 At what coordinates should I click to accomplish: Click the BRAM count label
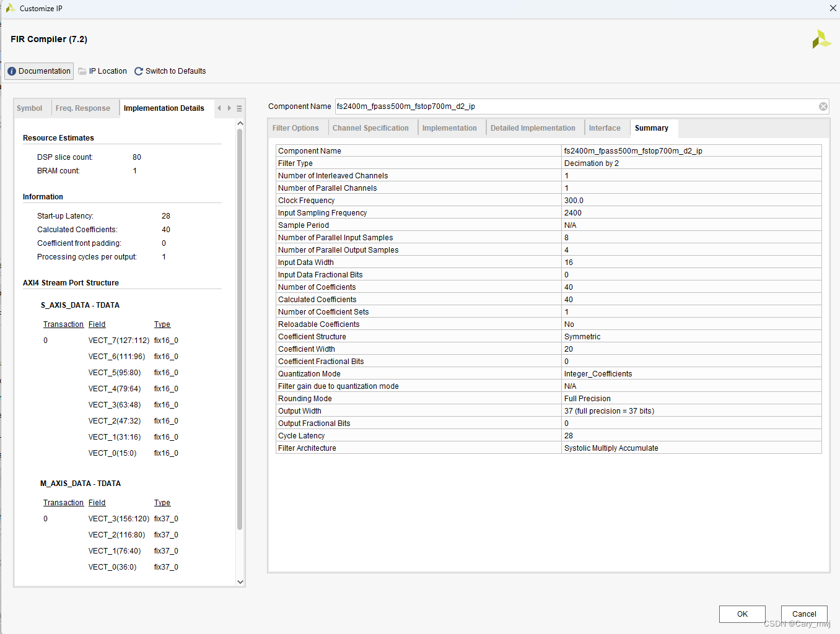58,171
